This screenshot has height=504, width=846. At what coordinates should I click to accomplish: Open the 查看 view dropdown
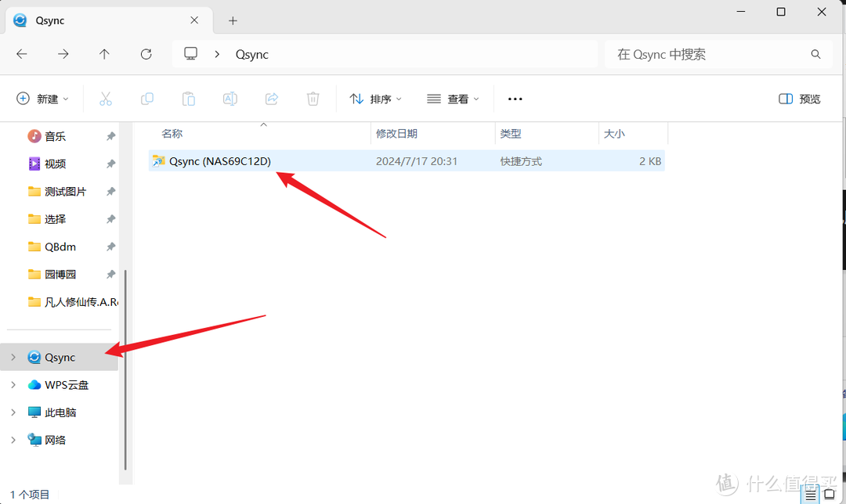pyautogui.click(x=453, y=99)
